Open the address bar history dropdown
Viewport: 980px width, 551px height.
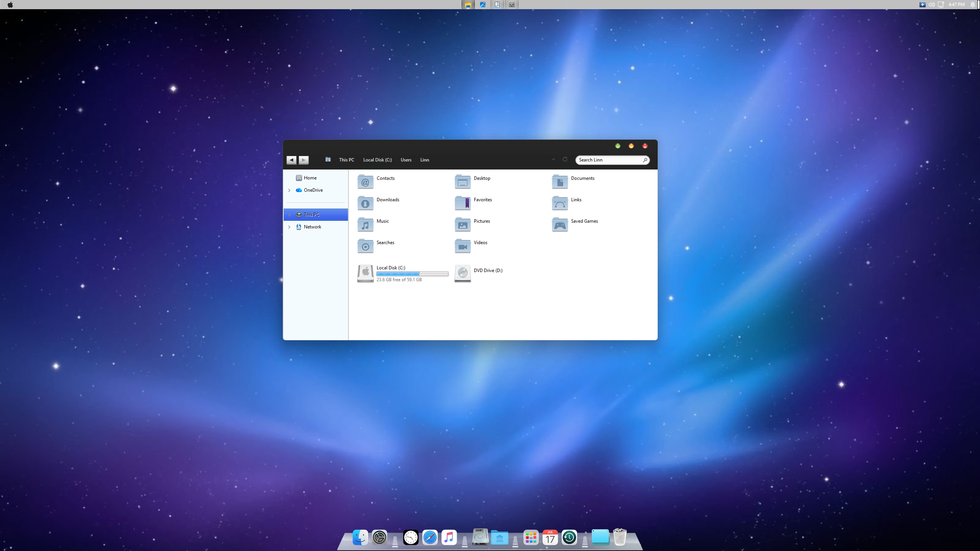point(553,160)
